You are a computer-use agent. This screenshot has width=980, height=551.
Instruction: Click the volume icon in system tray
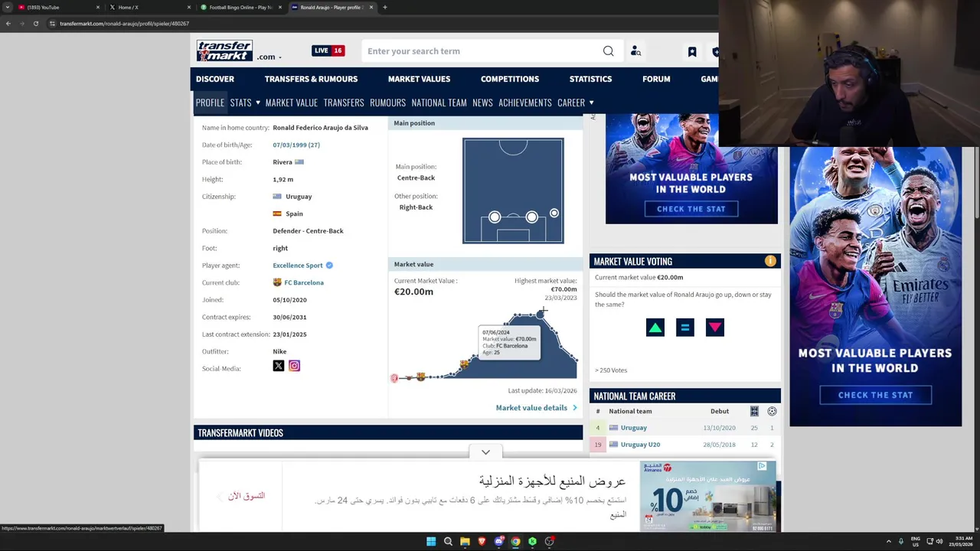click(939, 541)
